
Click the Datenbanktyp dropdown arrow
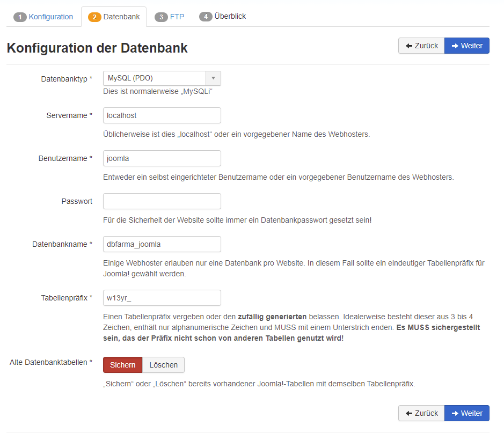tap(213, 78)
